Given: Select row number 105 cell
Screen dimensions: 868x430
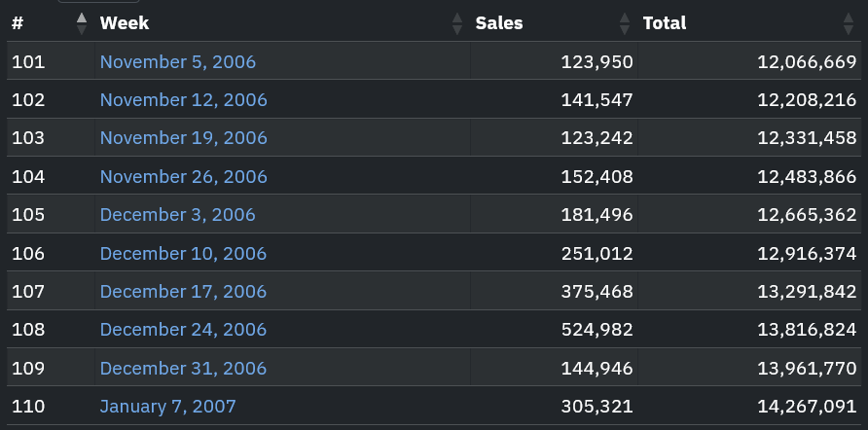Looking at the screenshot, I should [28, 215].
